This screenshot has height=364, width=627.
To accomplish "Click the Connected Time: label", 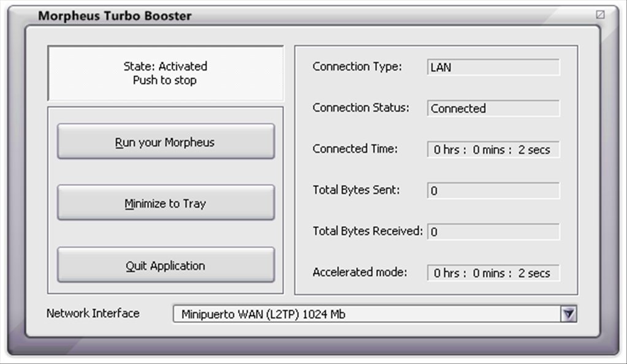I will [355, 149].
